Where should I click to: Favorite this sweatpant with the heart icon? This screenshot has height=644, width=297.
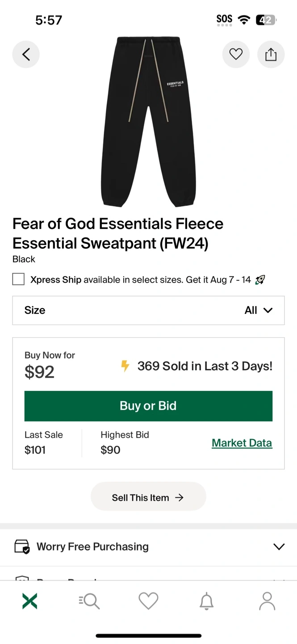236,55
